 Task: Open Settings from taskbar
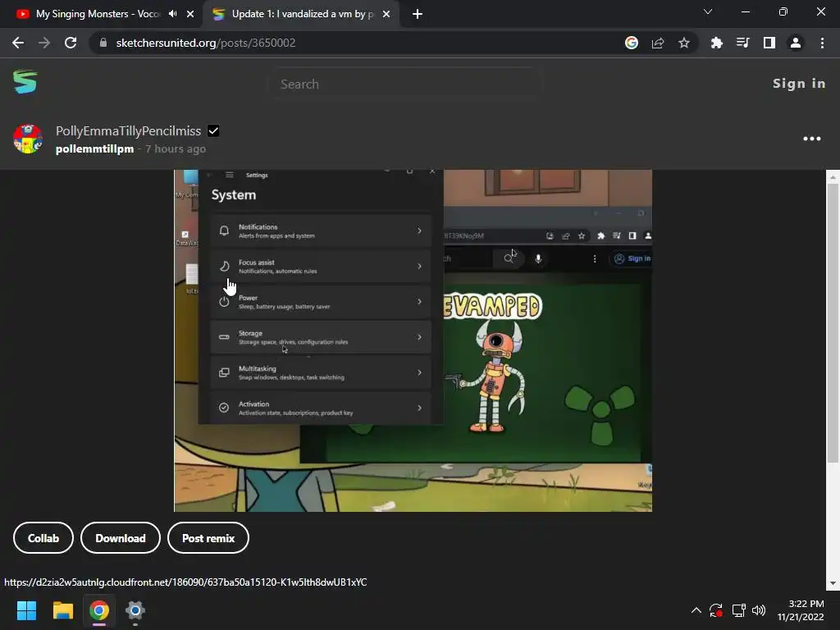tap(135, 610)
